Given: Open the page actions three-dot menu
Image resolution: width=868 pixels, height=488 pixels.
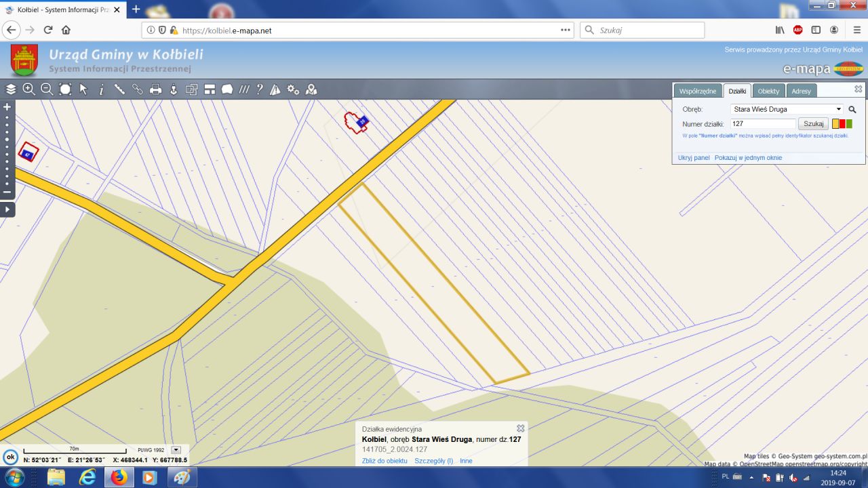Looking at the screenshot, I should point(566,30).
